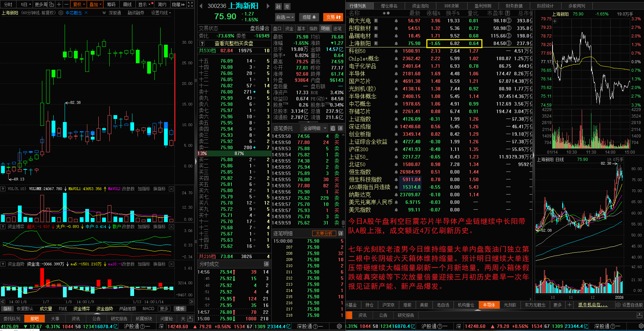The width and height of the screenshot is (644, 331).
Task: Expand hidden toolbar with 隐藏 arrows
Action: coord(178,4)
